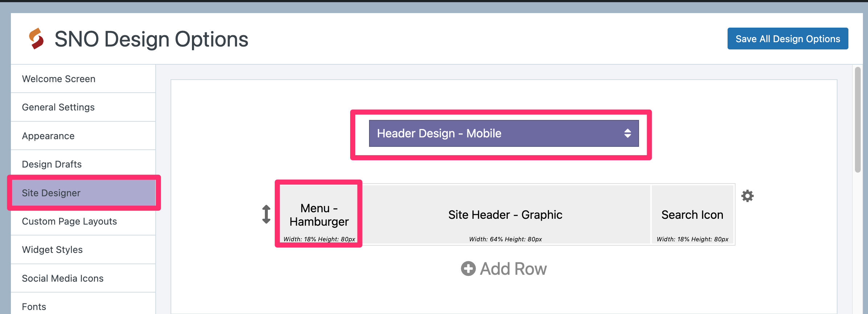Open Social Media Icons section
The width and height of the screenshot is (868, 314).
click(83, 278)
